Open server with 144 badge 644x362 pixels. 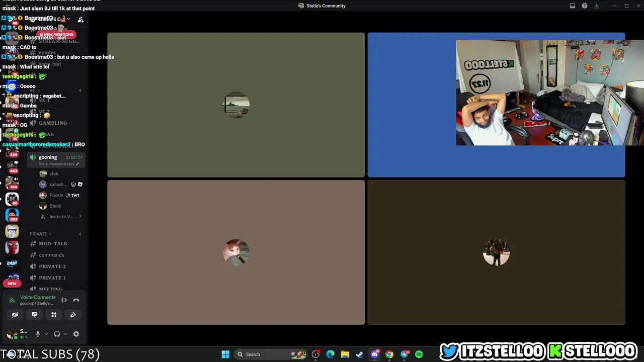tap(12, 183)
